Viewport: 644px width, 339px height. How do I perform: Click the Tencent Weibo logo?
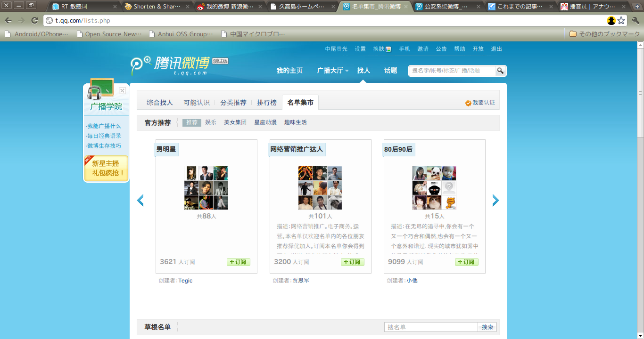click(170, 65)
